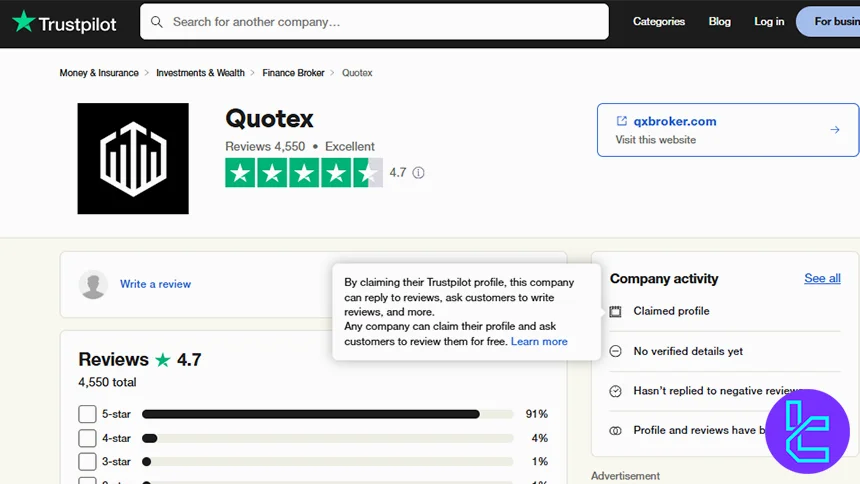Click the negative reviews reply icon
Image resolution: width=860 pixels, height=484 pixels.
pos(615,391)
